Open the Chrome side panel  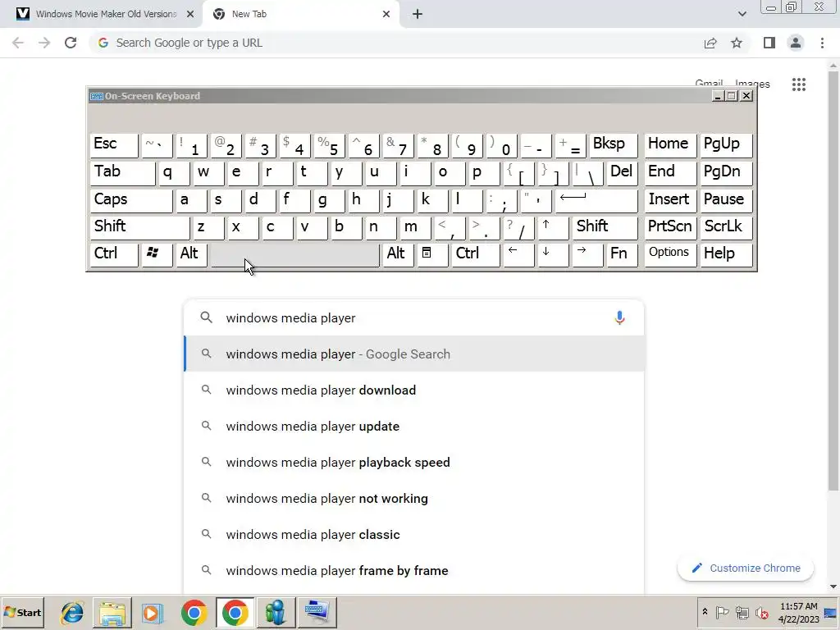click(769, 43)
